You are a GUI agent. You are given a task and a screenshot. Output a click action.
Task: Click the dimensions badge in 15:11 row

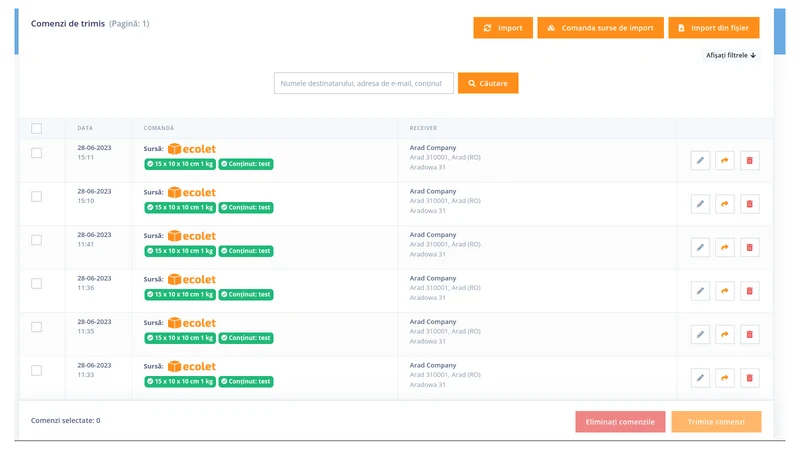[x=180, y=164]
